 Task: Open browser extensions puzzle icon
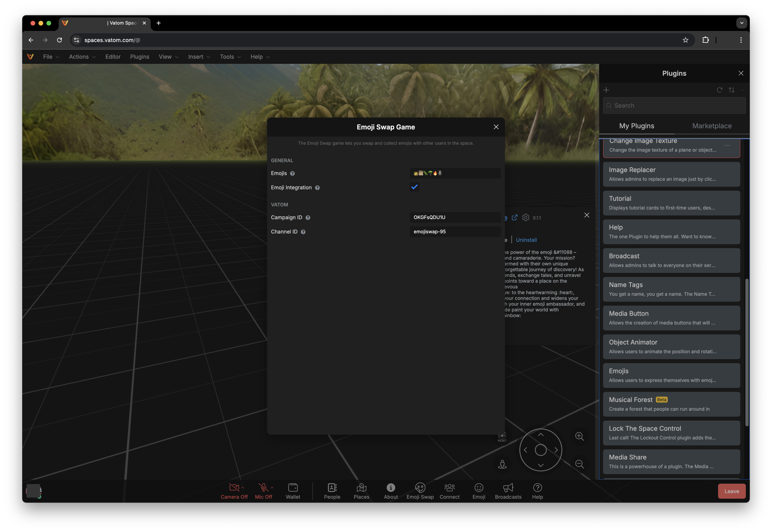click(x=705, y=40)
